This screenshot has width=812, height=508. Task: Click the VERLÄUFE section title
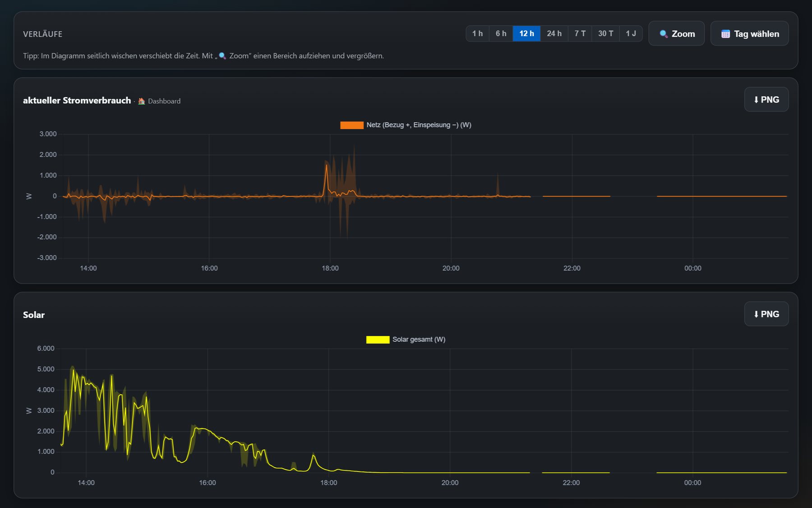coord(43,34)
